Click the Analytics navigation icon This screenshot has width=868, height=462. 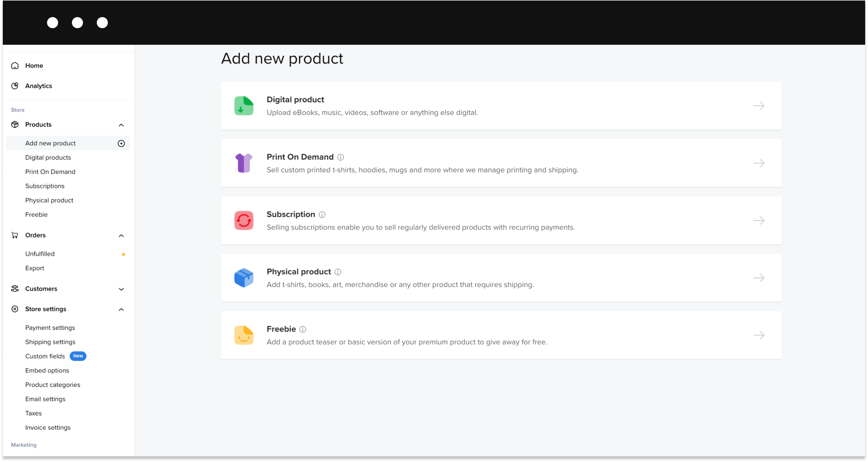click(15, 86)
